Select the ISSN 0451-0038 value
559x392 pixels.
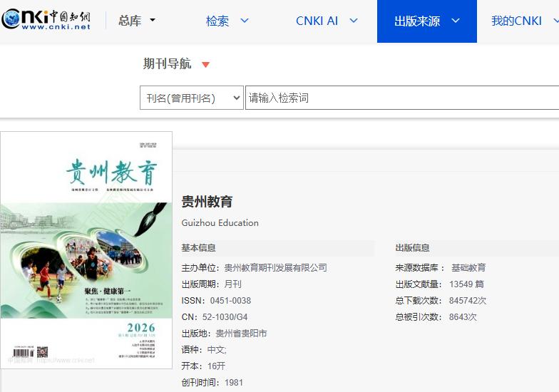coord(230,301)
